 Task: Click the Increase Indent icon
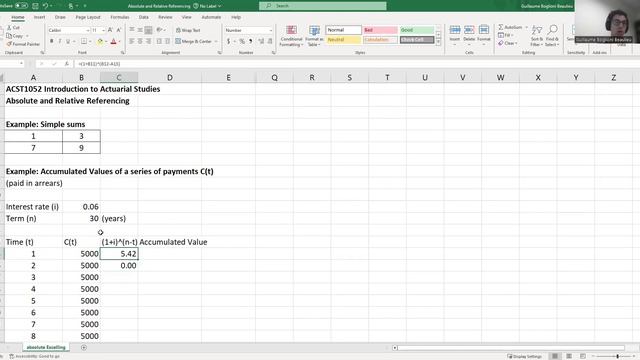pos(167,41)
